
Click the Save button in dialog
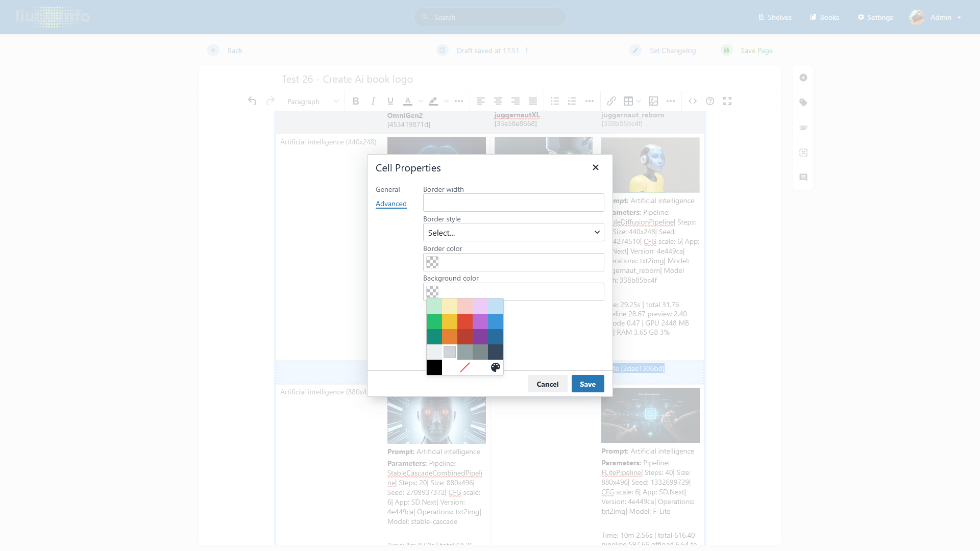tap(587, 384)
